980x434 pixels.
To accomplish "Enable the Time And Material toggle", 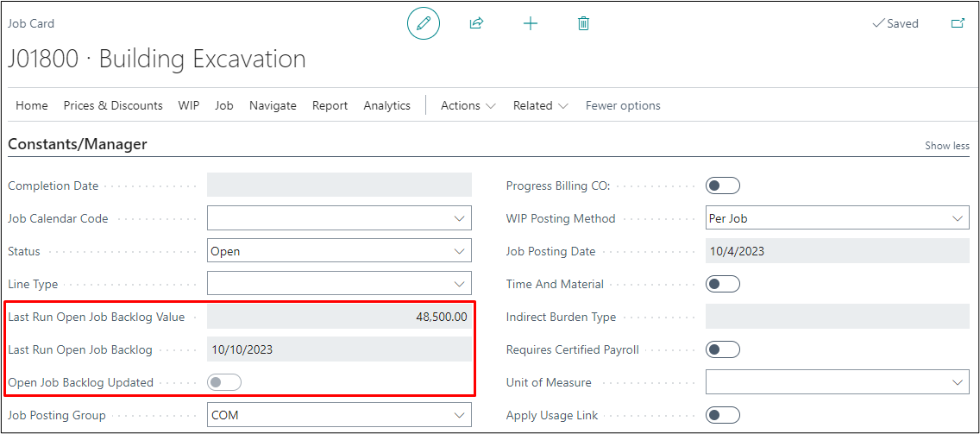I will click(722, 284).
